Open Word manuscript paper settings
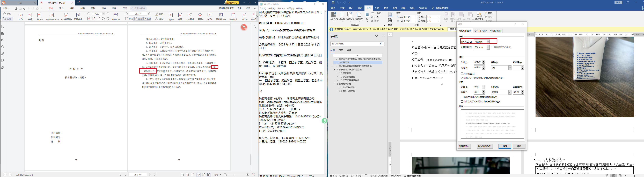 [390, 17]
